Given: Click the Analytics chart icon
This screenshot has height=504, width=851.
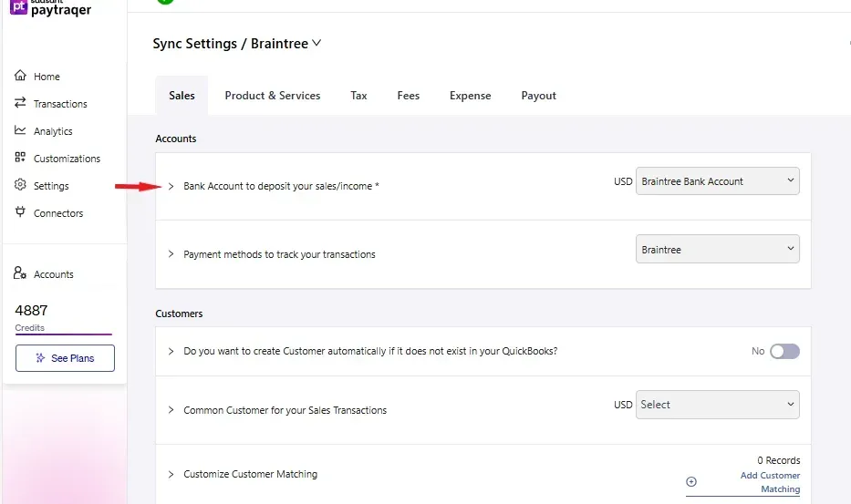Looking at the screenshot, I should point(20,130).
